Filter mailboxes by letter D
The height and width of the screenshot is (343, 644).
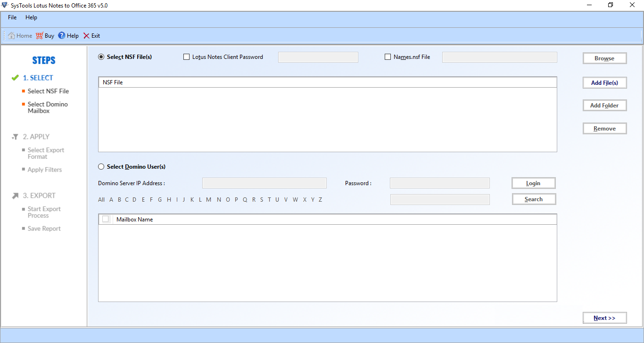(x=134, y=200)
